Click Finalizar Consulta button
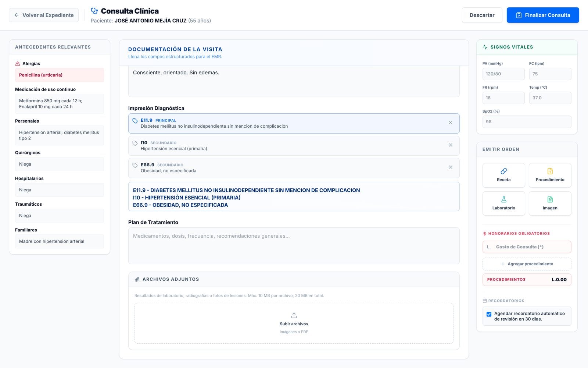588x368 pixels. 543,15
